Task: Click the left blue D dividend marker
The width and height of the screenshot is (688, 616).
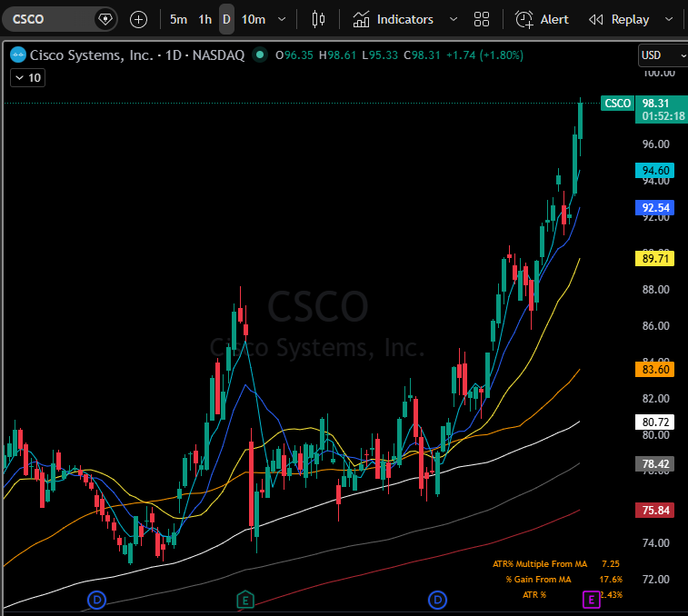Action: click(x=96, y=600)
